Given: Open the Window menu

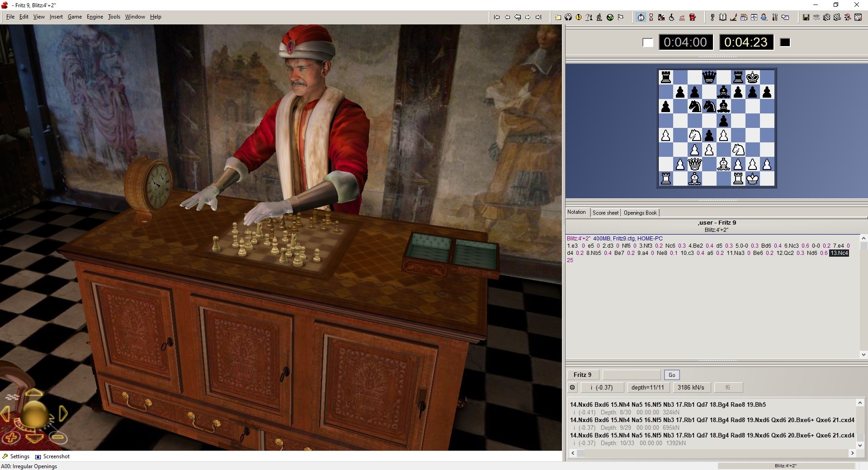Looking at the screenshot, I should click(x=135, y=17).
